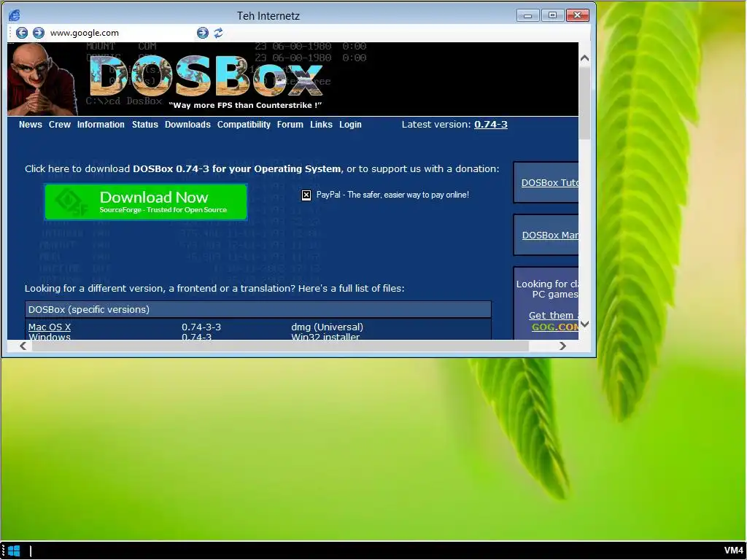This screenshot has height=560, width=747.
Task: Click the horizontal scrollbar right arrow
Action: (x=562, y=346)
